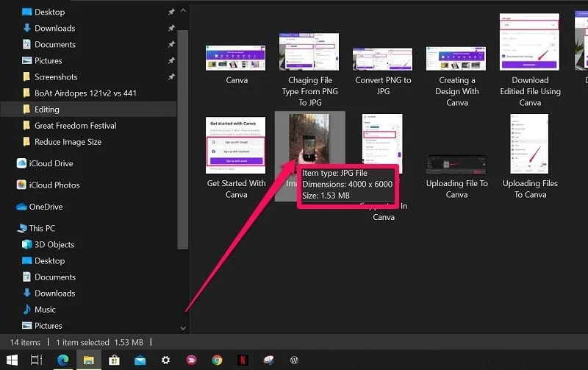Open pinned Documents in quick access
Image resolution: width=588 pixels, height=370 pixels.
click(54, 44)
